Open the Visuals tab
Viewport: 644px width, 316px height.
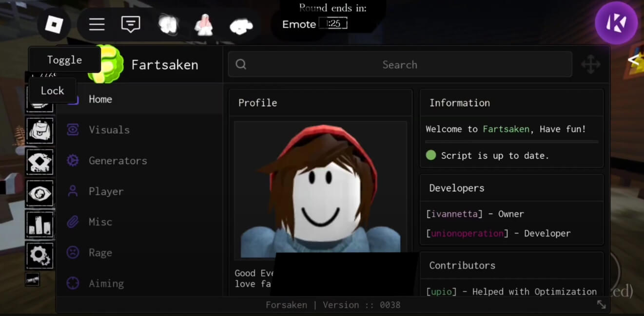[139, 130]
